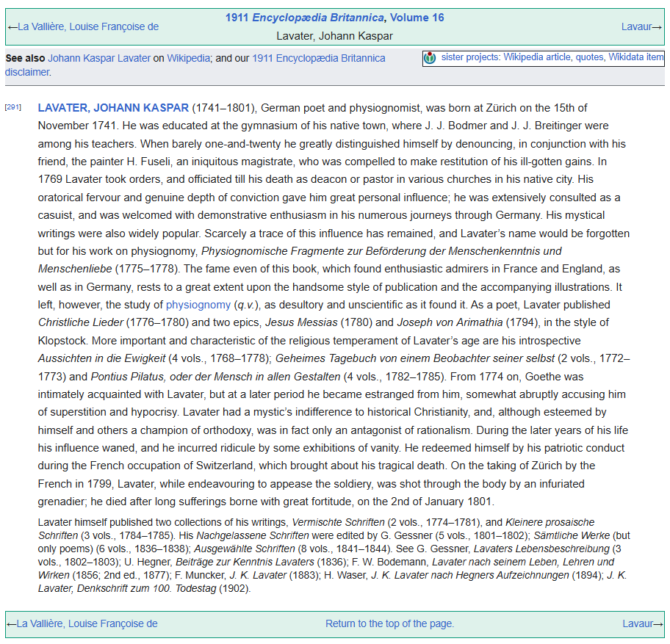Click the text 'sister projects:'
This screenshot has height=644, width=670.
click(470, 57)
